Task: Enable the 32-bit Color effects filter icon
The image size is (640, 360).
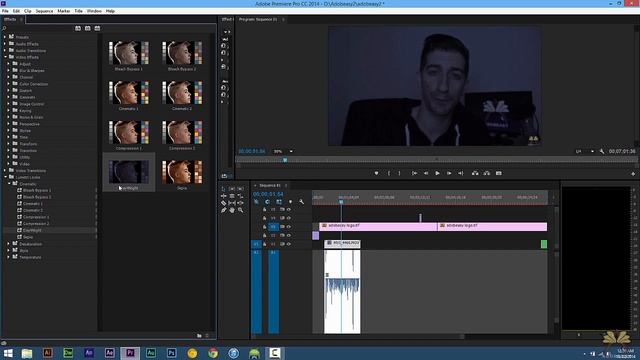Action: 87,28
